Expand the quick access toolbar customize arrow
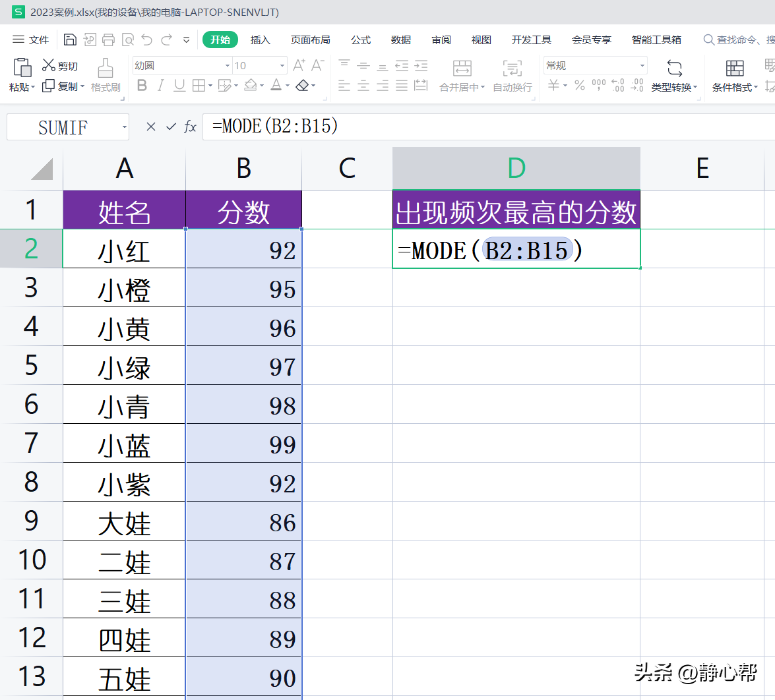The width and height of the screenshot is (775, 700). click(x=187, y=40)
